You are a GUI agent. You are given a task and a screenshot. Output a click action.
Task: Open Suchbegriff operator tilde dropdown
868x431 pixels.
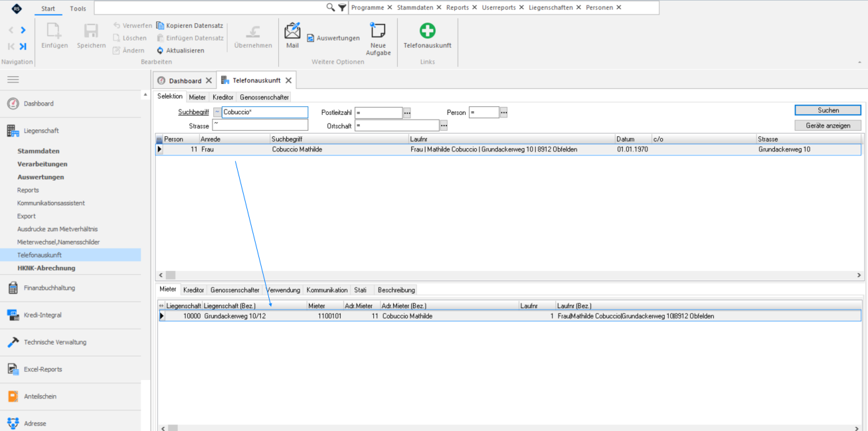coord(217,112)
